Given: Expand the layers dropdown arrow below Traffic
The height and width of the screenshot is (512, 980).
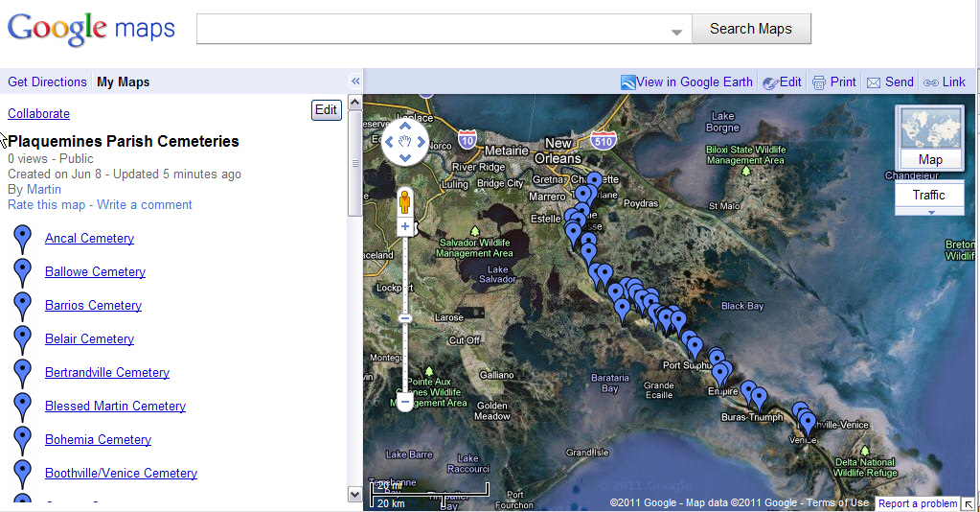Looking at the screenshot, I should [930, 212].
